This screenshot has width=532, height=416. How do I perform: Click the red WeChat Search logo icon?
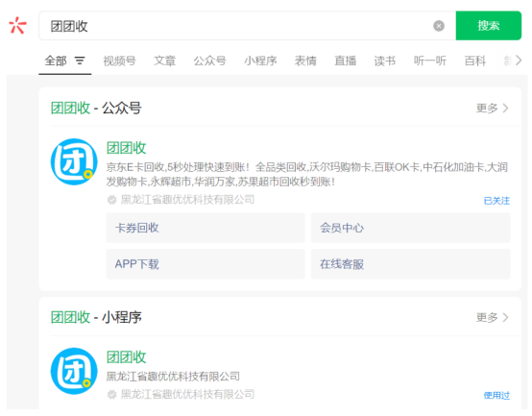click(x=17, y=25)
